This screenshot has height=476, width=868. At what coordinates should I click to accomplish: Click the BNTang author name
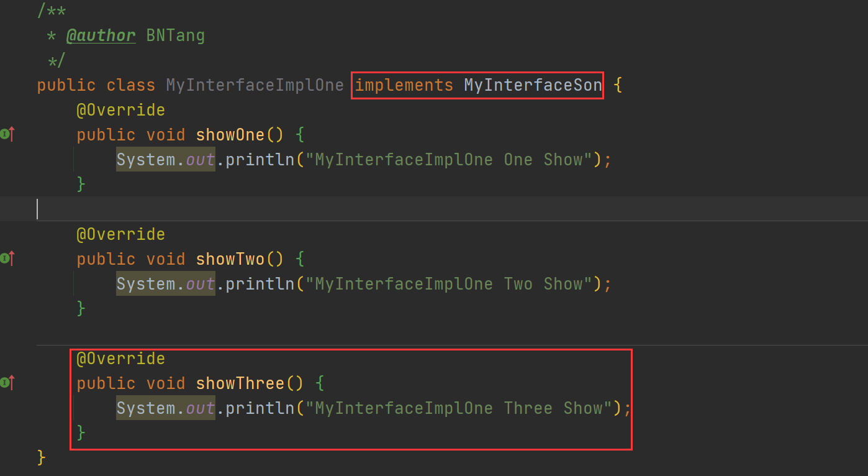(175, 35)
